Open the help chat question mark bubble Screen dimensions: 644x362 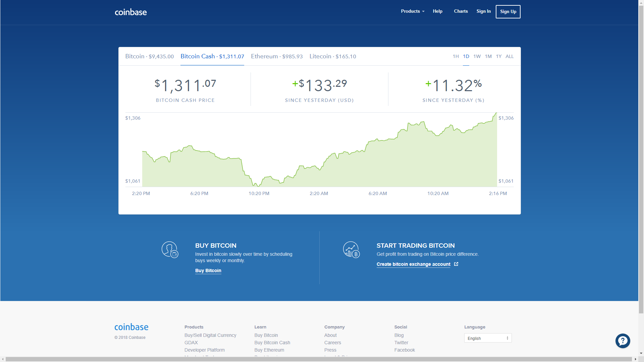623,341
